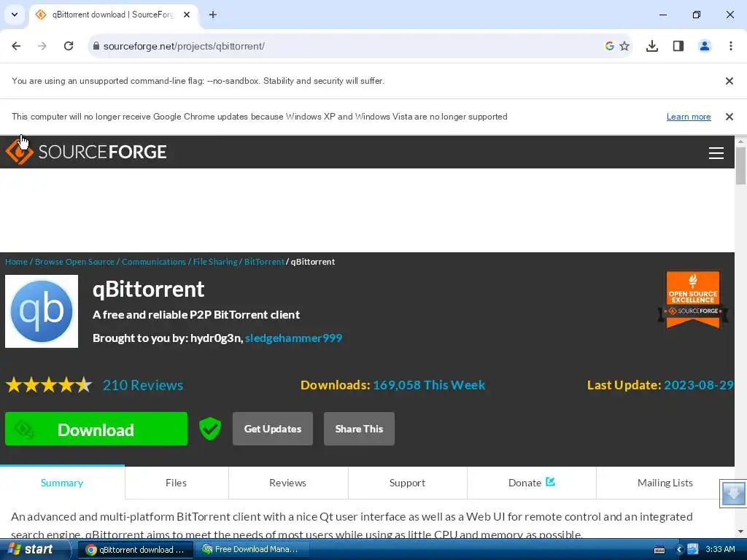Click the 2023-08-29 last update date

[698, 385]
